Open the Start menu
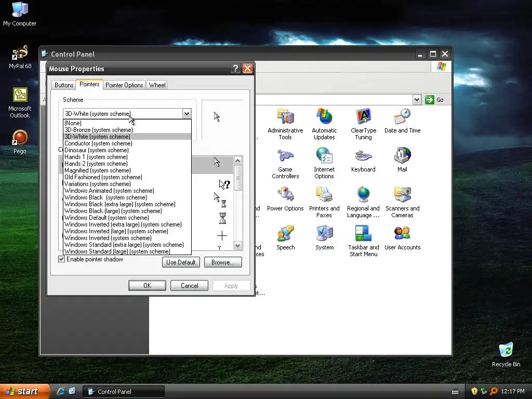Viewport: 532px width, 399px height. click(24, 391)
